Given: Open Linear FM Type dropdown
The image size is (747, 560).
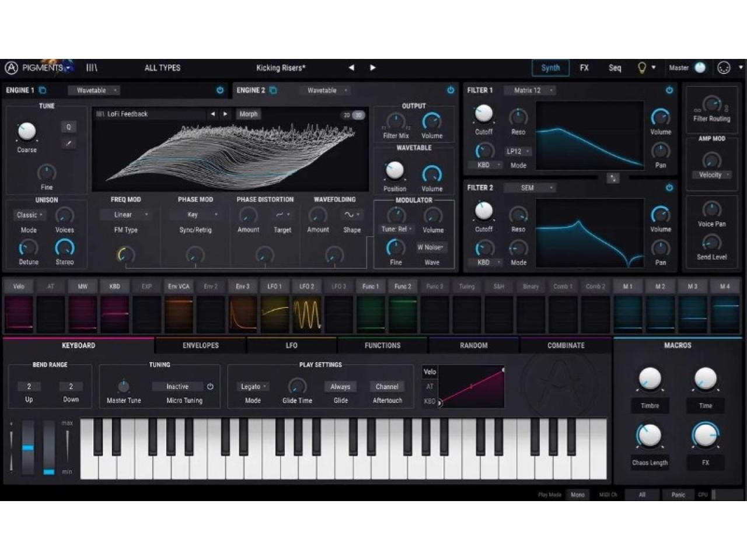Looking at the screenshot, I should (127, 215).
